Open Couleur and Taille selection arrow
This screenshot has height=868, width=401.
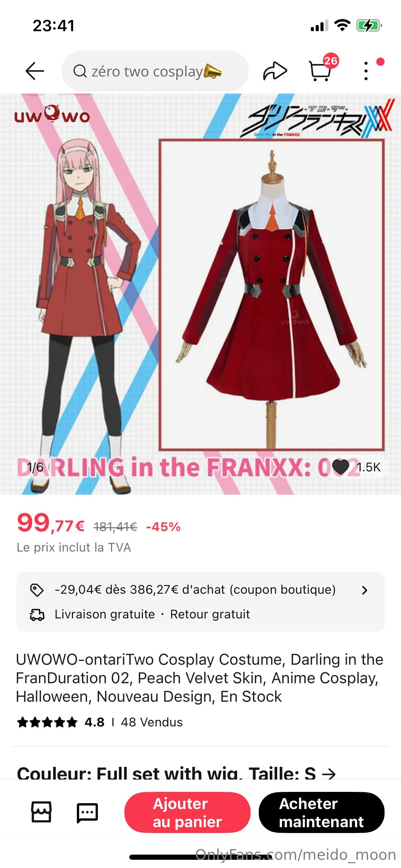[x=329, y=774]
